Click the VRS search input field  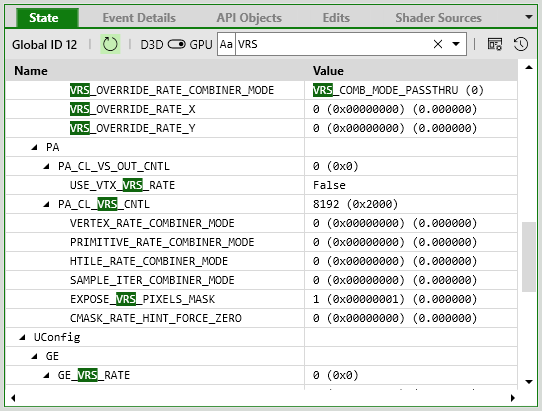click(334, 44)
